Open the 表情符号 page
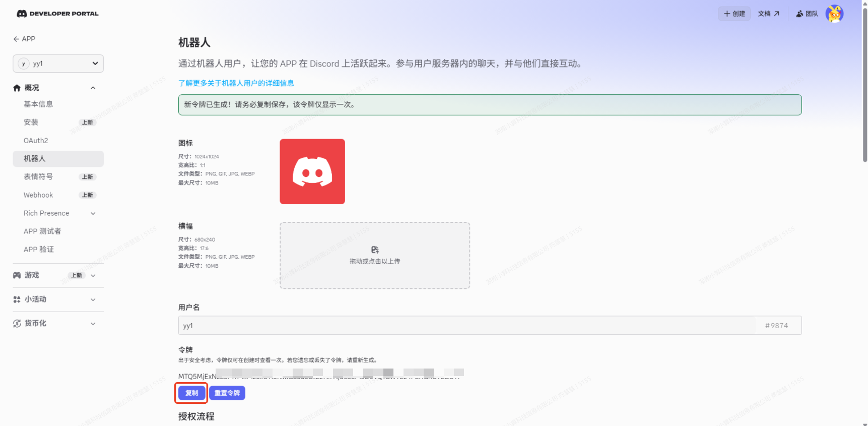868x426 pixels. [58, 177]
